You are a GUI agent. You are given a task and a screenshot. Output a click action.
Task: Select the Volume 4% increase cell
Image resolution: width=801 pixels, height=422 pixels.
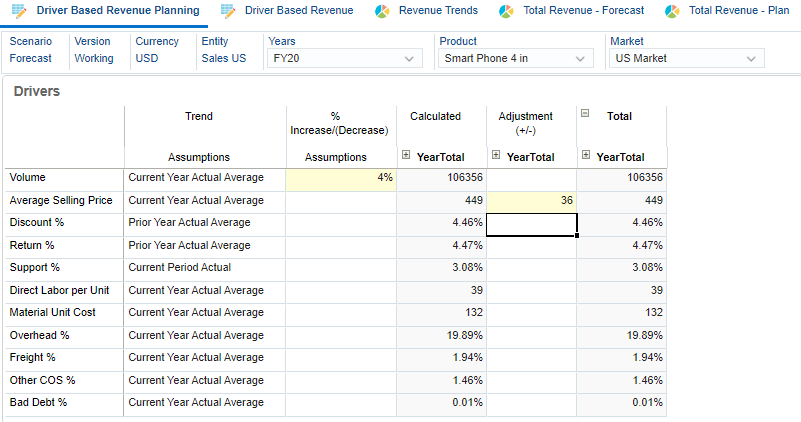pyautogui.click(x=341, y=178)
